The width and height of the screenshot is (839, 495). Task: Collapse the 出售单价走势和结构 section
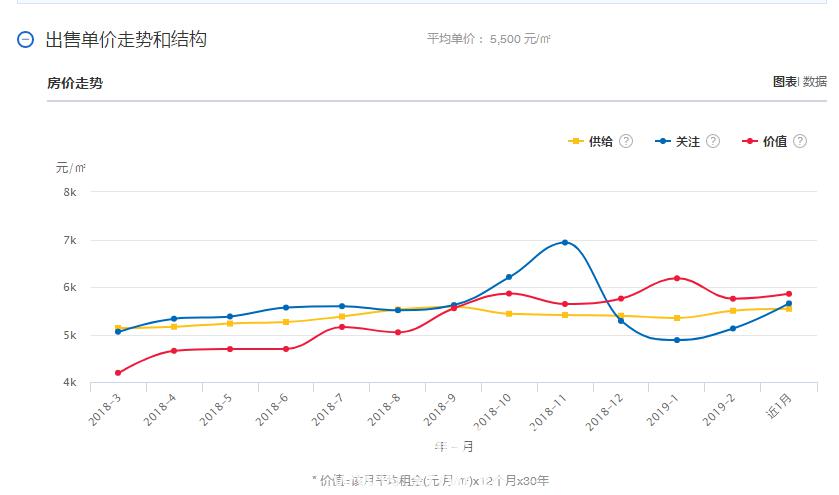(26, 40)
